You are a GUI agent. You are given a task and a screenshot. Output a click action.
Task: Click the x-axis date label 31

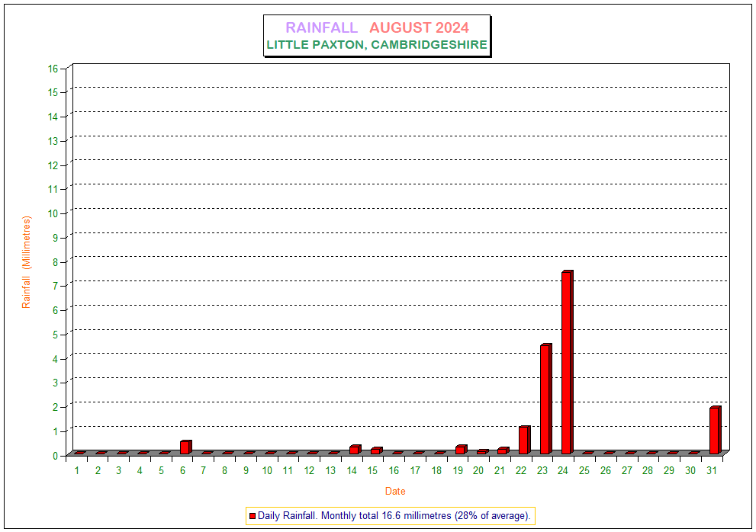pyautogui.click(x=712, y=470)
